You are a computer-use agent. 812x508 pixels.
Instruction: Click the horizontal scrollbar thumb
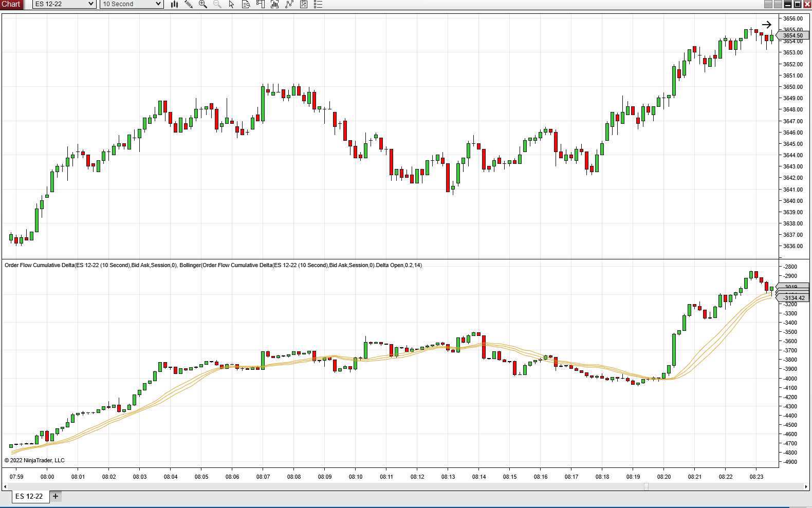click(647, 486)
